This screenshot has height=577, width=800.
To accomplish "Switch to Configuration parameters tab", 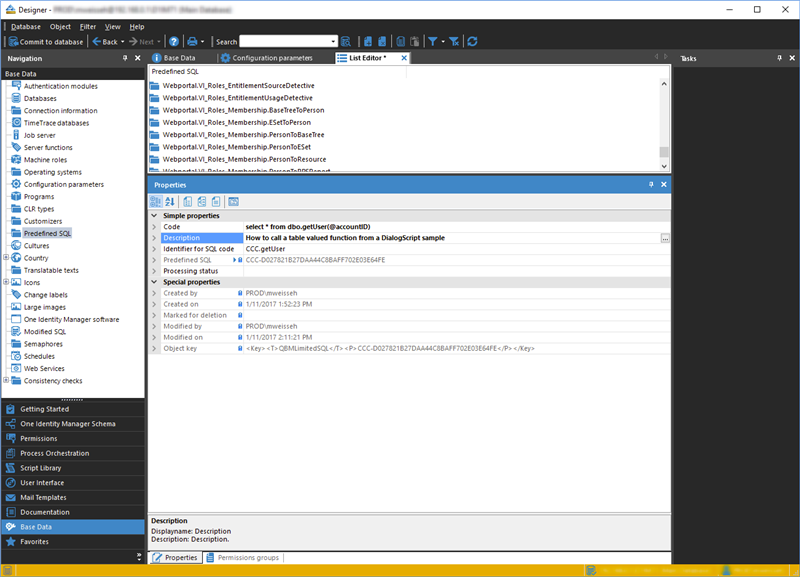I will coord(272,58).
